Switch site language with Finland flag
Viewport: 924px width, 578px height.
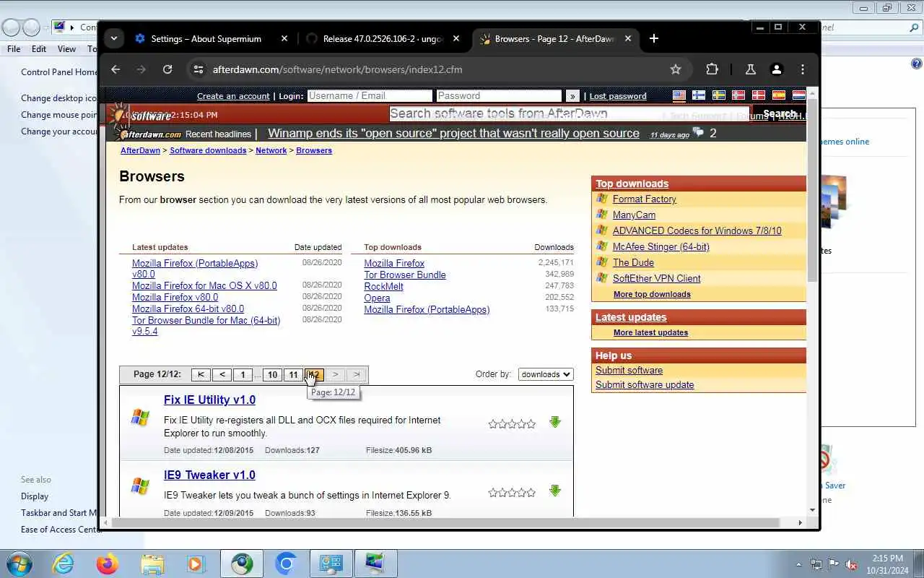(x=699, y=95)
